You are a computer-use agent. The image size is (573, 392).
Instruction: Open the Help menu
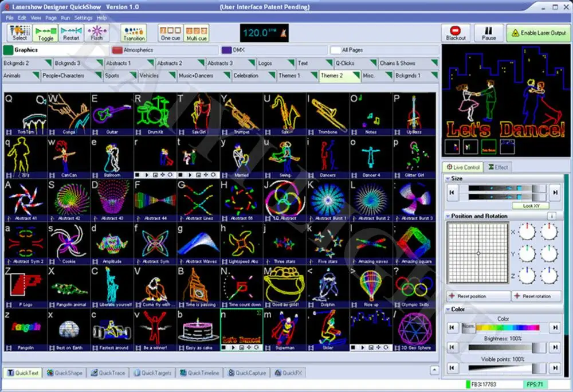click(101, 18)
